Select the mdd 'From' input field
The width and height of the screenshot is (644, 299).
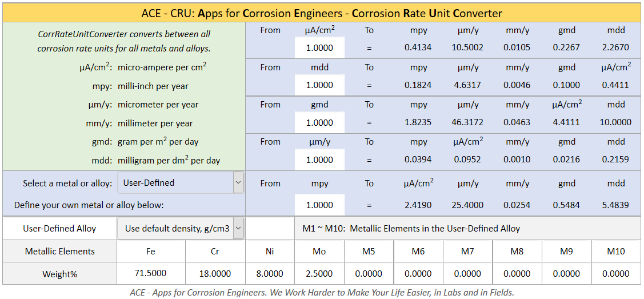319,85
